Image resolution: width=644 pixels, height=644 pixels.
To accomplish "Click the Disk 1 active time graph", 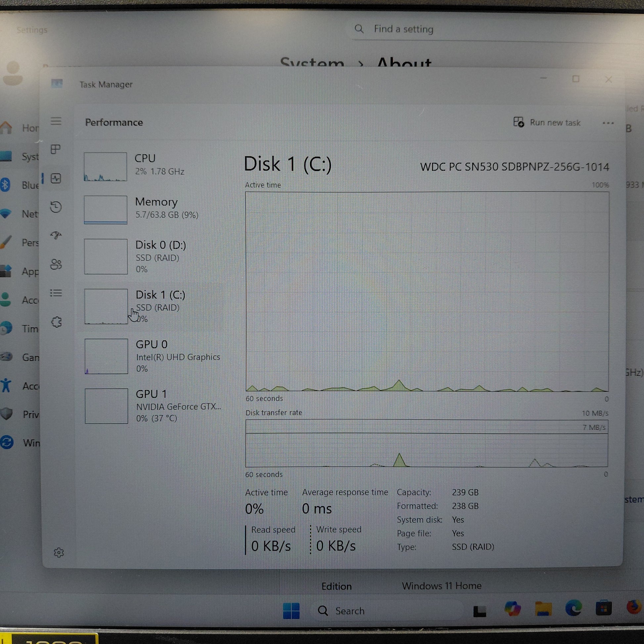I will [x=427, y=291].
